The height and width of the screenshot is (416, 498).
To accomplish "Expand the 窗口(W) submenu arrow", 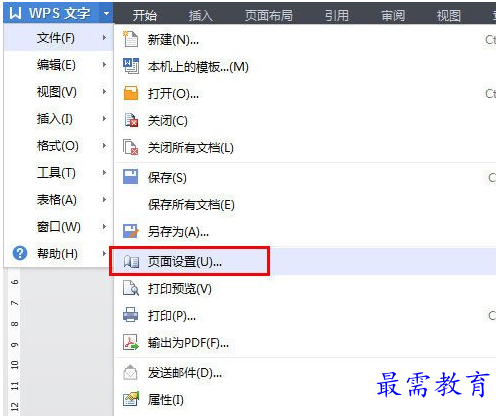I will [104, 227].
